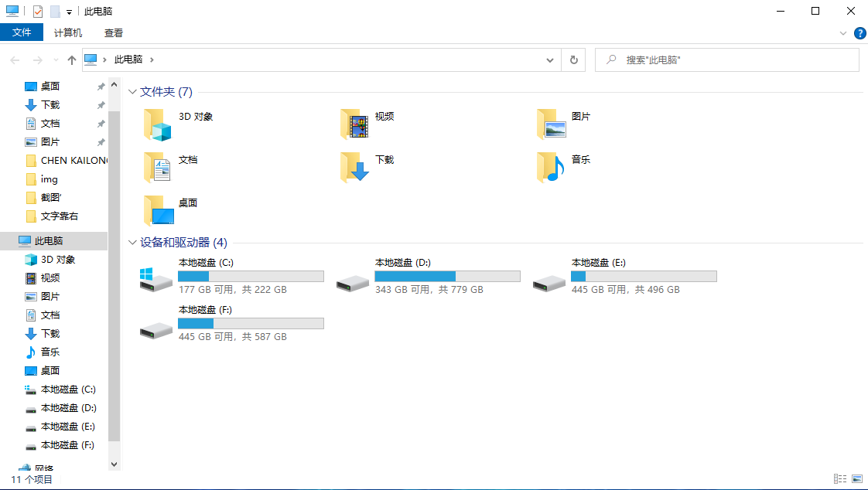868x490 pixels.
Task: Click in the 搜索"此电脑" search box
Action: pyautogui.click(x=735, y=60)
